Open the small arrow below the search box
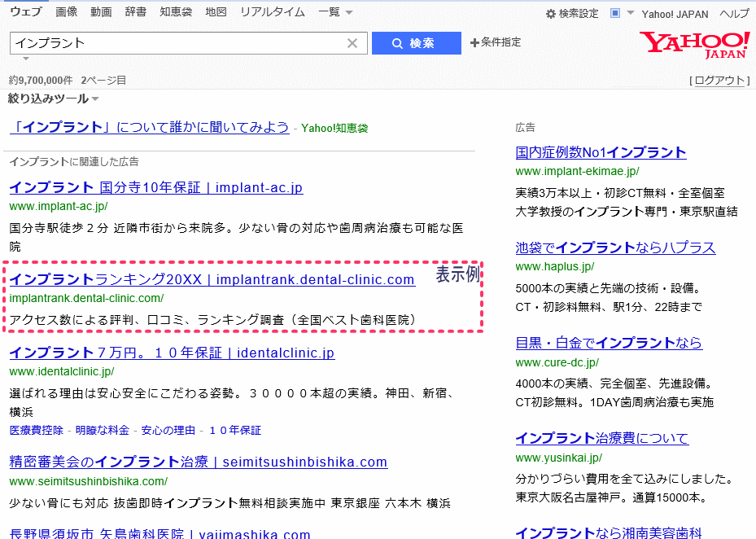The height and width of the screenshot is (539, 756). [25, 59]
